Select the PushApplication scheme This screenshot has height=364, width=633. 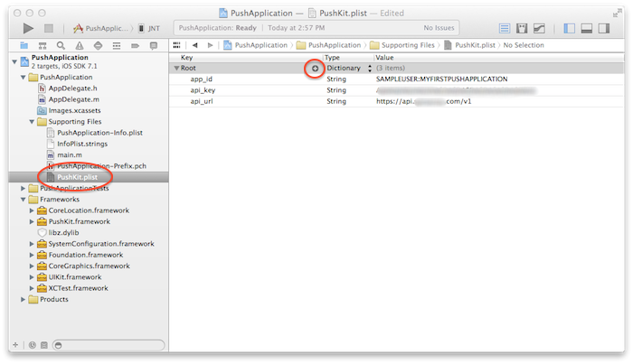pos(100,28)
